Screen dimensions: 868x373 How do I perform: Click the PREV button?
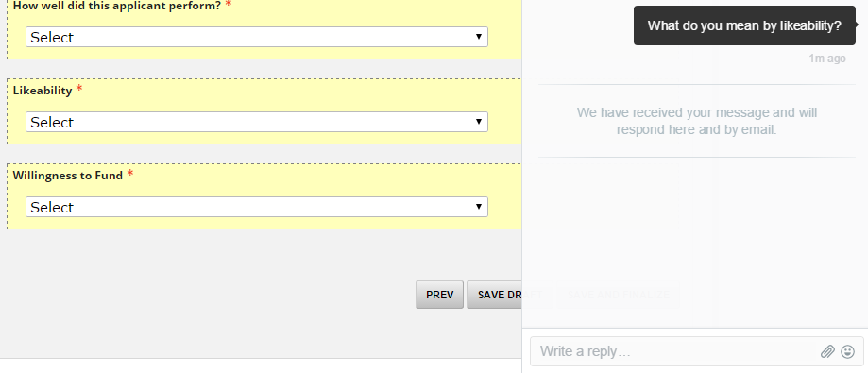(x=439, y=295)
